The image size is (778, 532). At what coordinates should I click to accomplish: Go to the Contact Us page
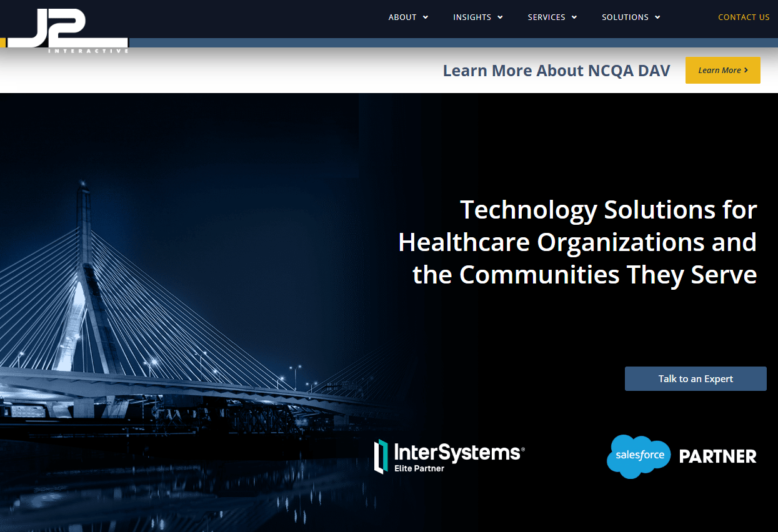coord(744,17)
